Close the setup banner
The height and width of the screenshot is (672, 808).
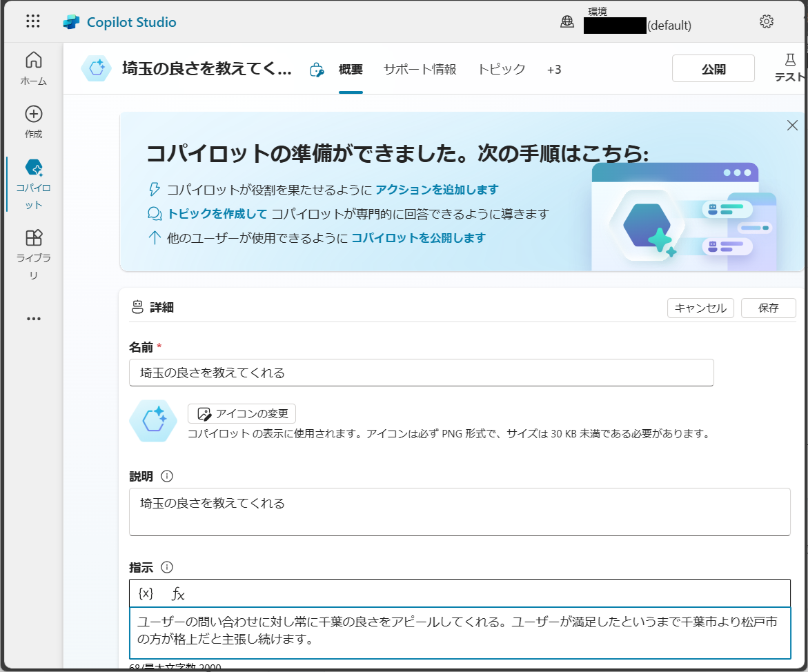coord(793,126)
